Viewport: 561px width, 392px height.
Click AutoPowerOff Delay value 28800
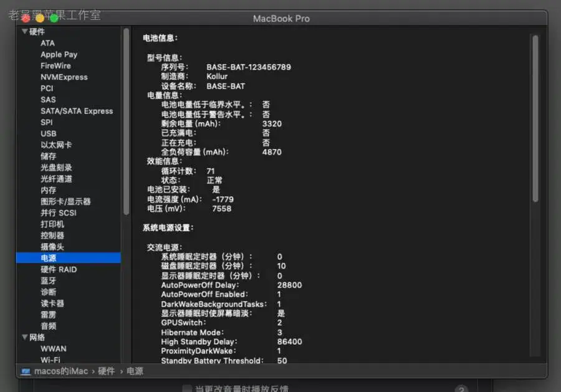click(x=289, y=285)
